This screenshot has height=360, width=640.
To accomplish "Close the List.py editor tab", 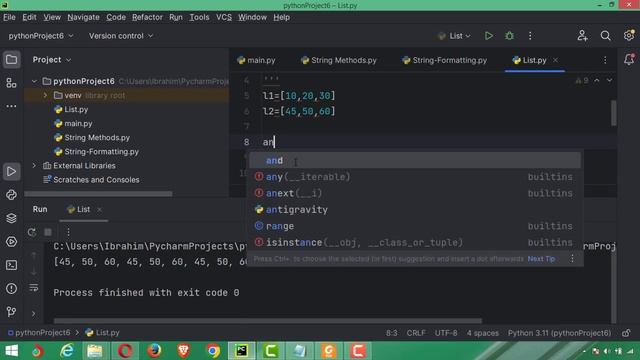I will point(556,60).
